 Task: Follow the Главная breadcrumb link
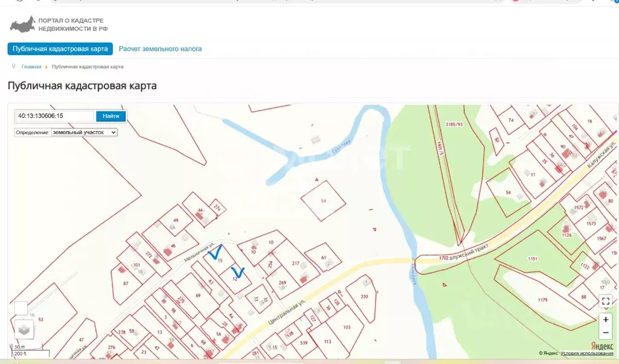pos(31,67)
